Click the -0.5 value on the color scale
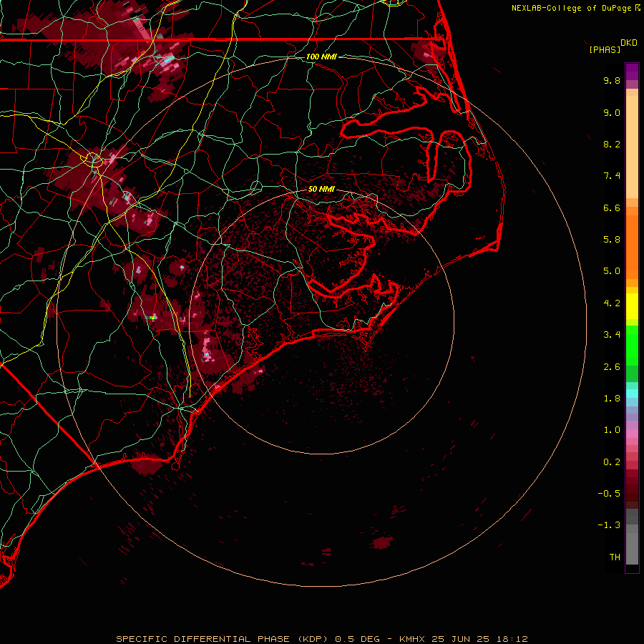This screenshot has height=644, width=644. tap(609, 494)
